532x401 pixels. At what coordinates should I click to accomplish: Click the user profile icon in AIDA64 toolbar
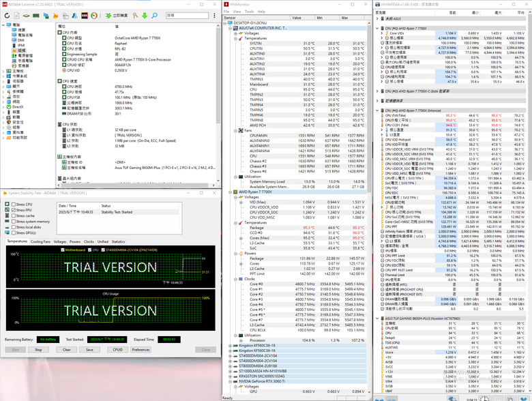pyautogui.click(x=75, y=16)
